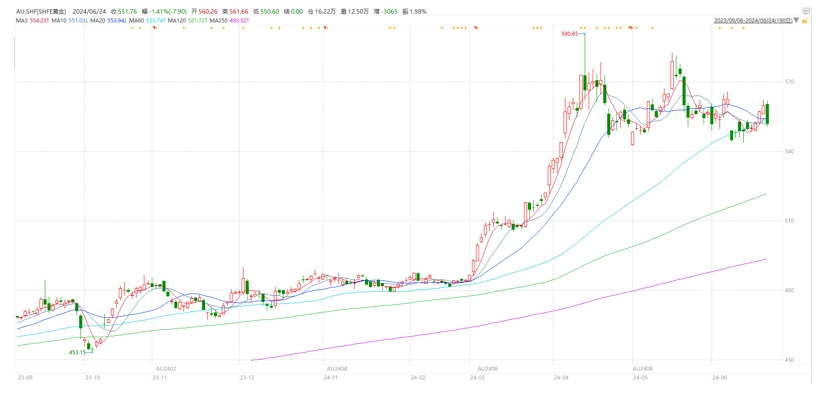Click the AU2404 contract marker

pyautogui.click(x=336, y=369)
